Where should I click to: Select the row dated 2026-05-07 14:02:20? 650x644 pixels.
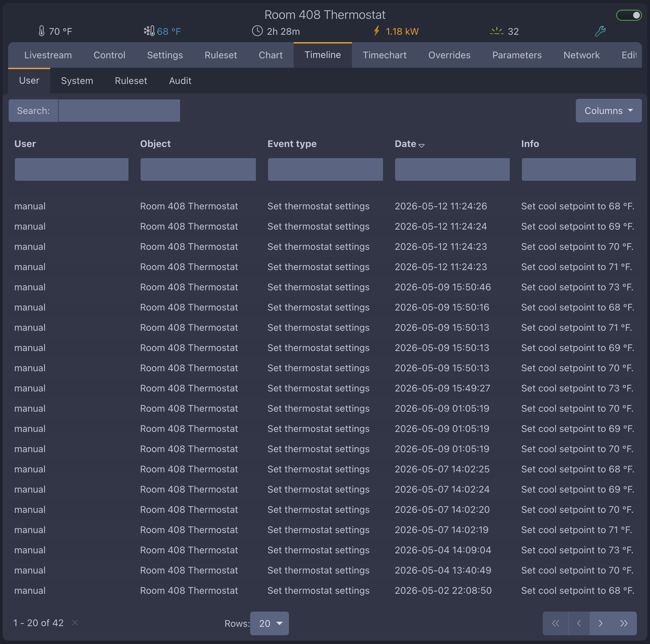pos(325,509)
